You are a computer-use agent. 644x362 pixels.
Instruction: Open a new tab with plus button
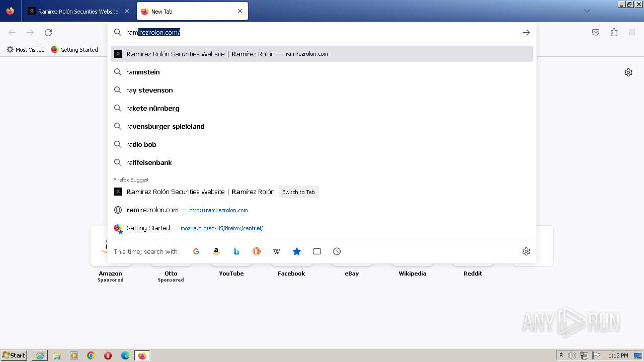pos(259,11)
